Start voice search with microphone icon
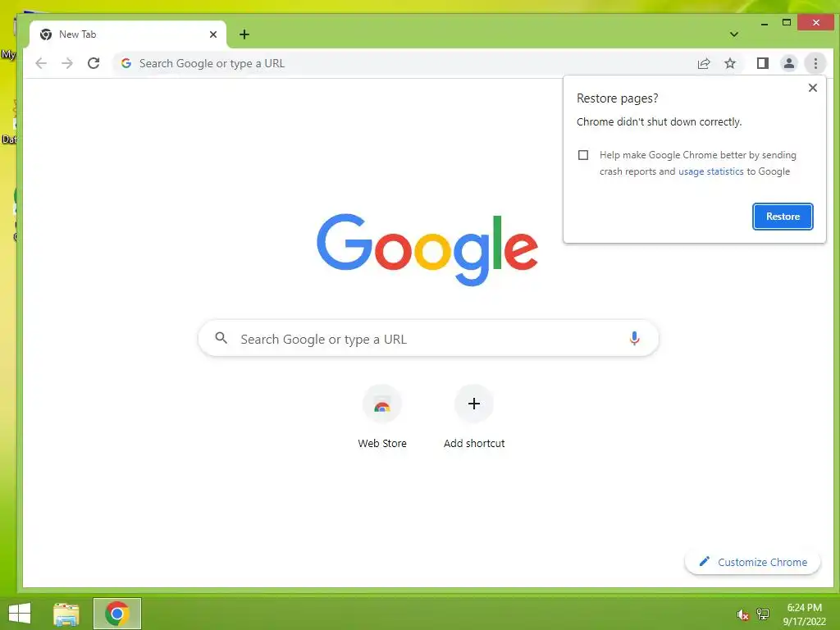 [634, 339]
